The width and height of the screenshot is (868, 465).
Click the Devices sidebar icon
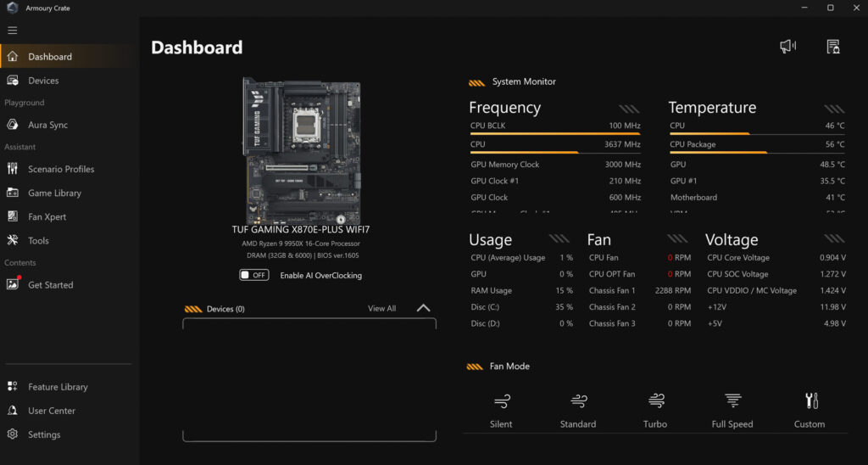[12, 81]
